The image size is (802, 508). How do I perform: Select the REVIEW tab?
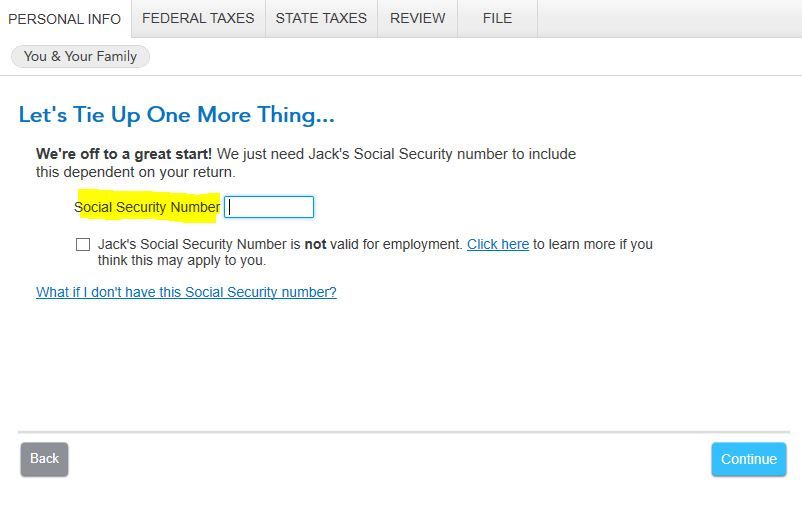coord(417,18)
